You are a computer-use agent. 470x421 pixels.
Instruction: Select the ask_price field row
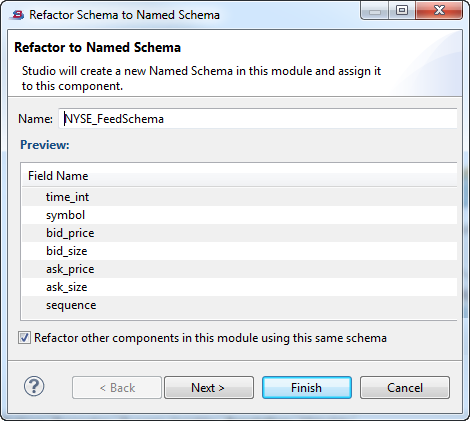(239, 269)
